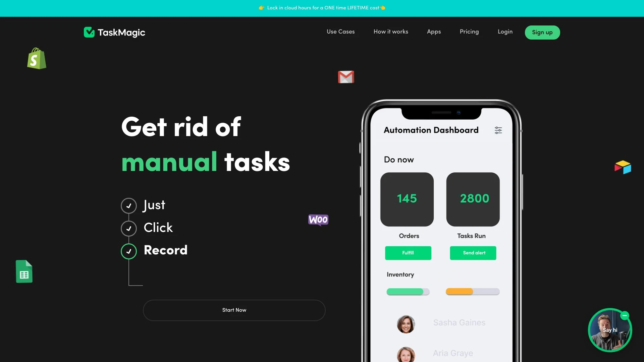
Task: Click the Start Now button
Action: click(x=234, y=310)
